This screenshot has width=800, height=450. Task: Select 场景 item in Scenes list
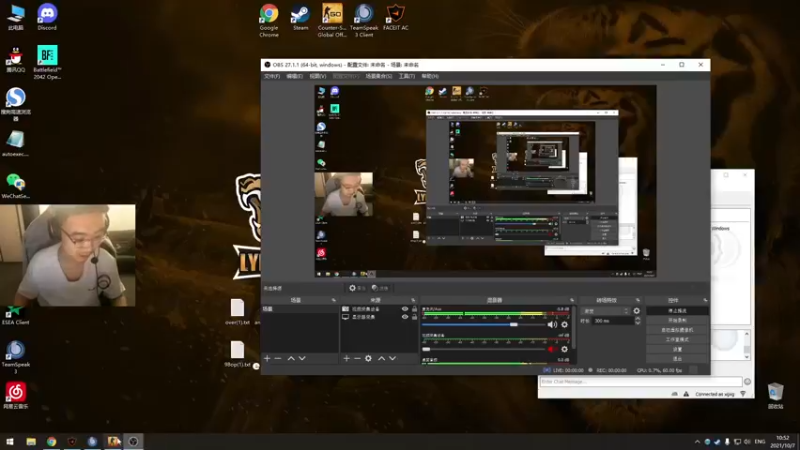click(x=300, y=309)
